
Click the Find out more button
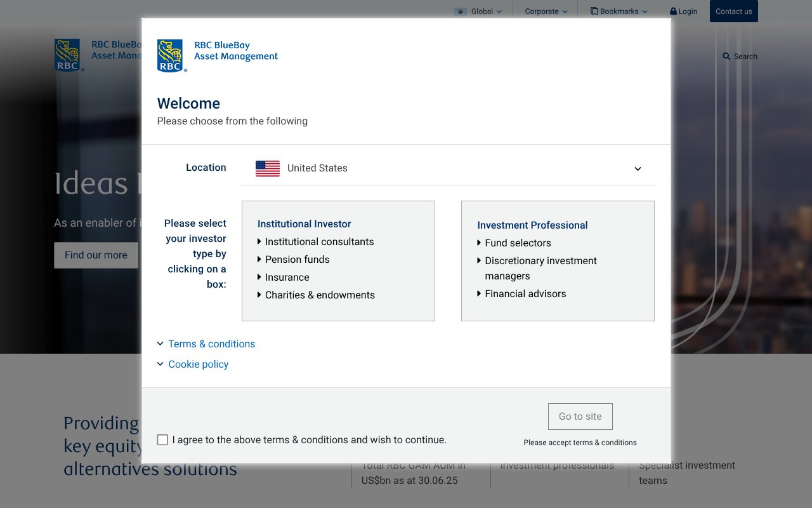pos(96,255)
